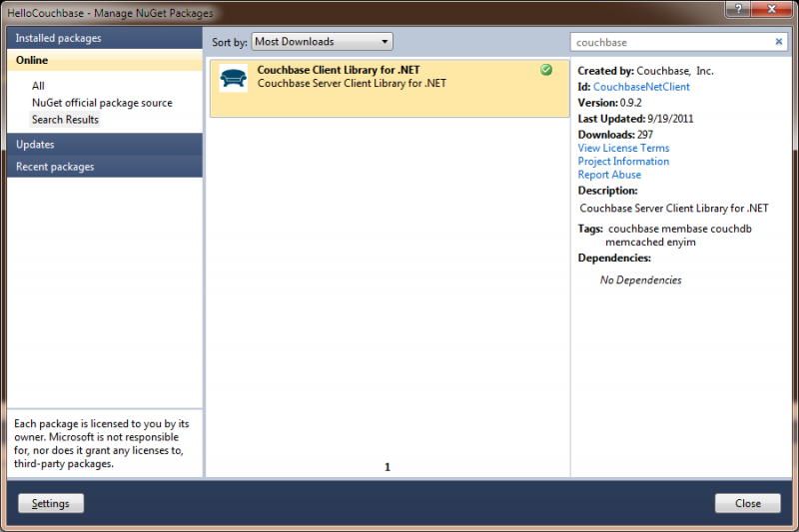Select Search Results in the left pane
The image size is (799, 532).
[x=65, y=120]
